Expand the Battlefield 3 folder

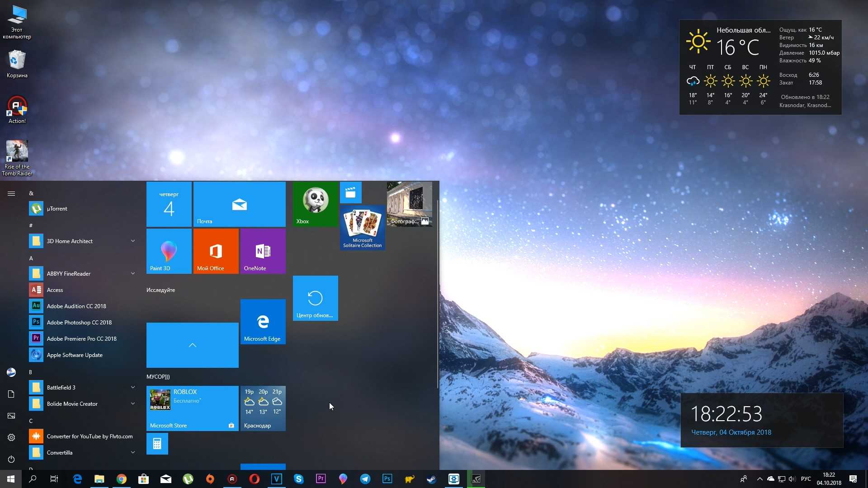point(81,388)
